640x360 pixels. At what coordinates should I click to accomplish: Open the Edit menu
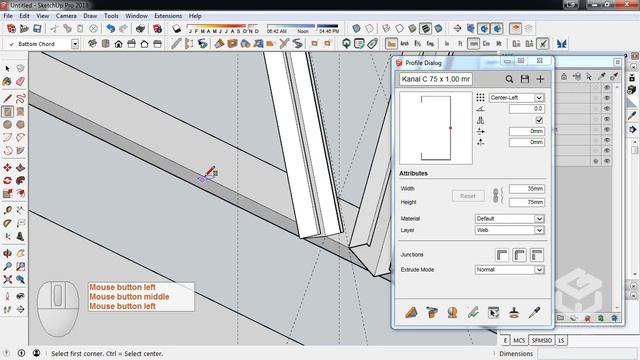coord(24,16)
